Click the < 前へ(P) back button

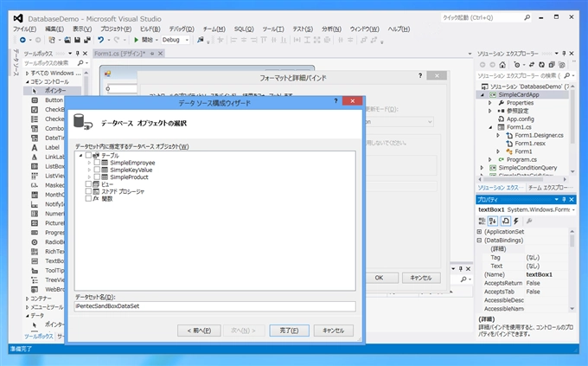click(x=199, y=331)
